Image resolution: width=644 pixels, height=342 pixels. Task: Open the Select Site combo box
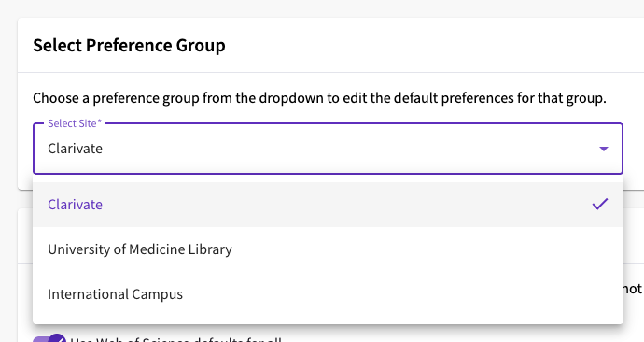click(328, 149)
